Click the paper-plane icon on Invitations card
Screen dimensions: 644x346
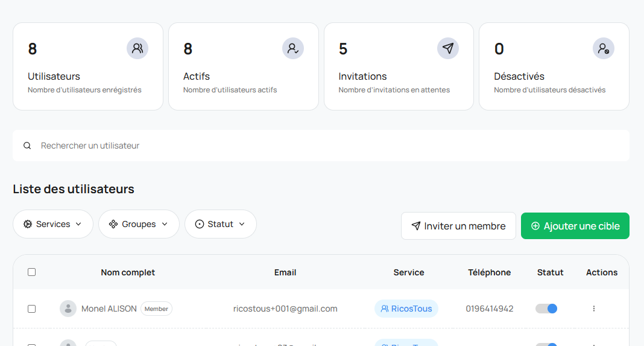click(447, 48)
